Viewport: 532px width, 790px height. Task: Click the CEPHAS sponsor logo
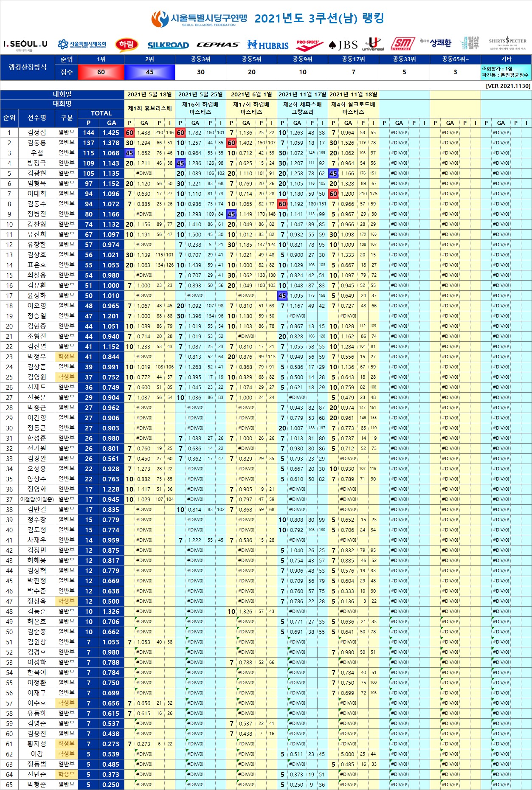[218, 45]
